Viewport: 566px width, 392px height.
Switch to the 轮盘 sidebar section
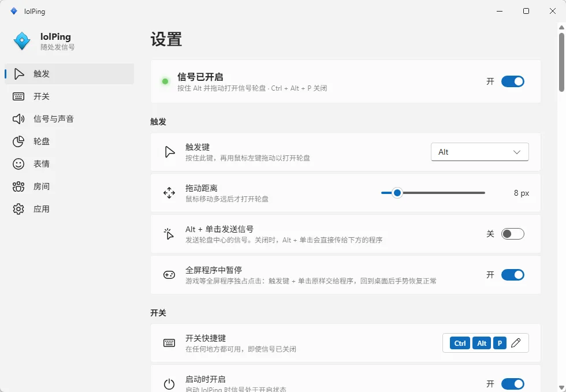click(x=69, y=141)
